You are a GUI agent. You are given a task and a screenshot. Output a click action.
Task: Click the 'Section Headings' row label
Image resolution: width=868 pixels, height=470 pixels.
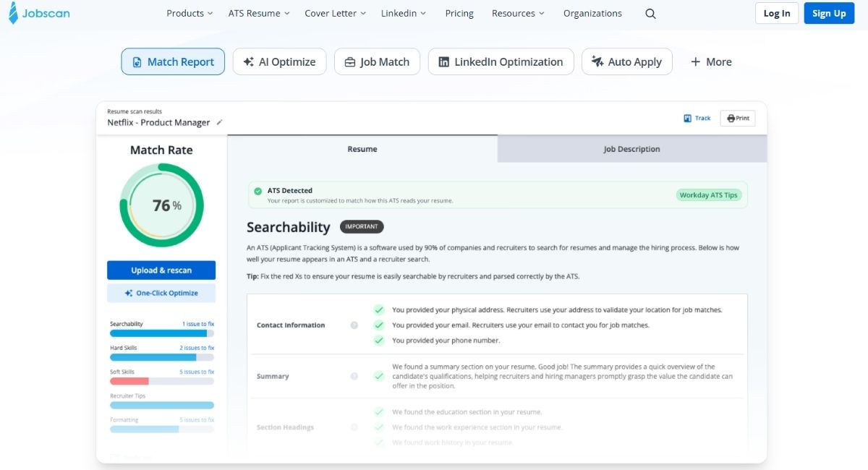285,427
